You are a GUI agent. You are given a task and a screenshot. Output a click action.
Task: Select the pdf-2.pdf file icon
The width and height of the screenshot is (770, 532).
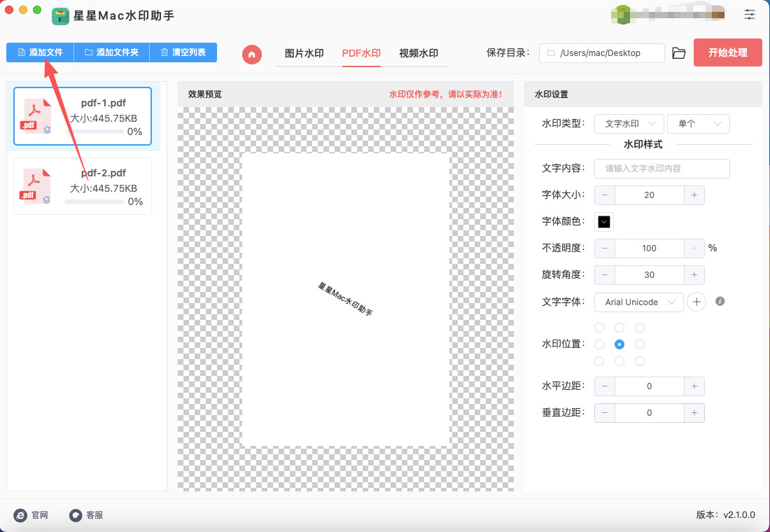[x=36, y=185]
